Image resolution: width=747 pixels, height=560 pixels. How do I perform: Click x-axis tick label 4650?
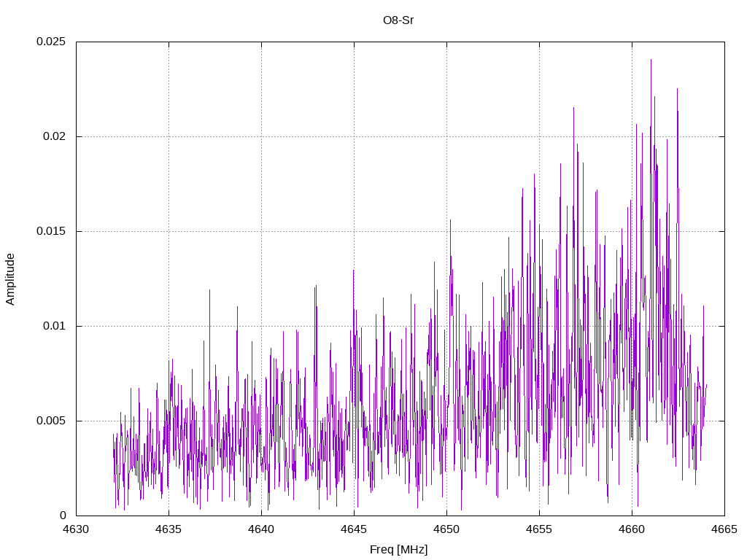447,529
